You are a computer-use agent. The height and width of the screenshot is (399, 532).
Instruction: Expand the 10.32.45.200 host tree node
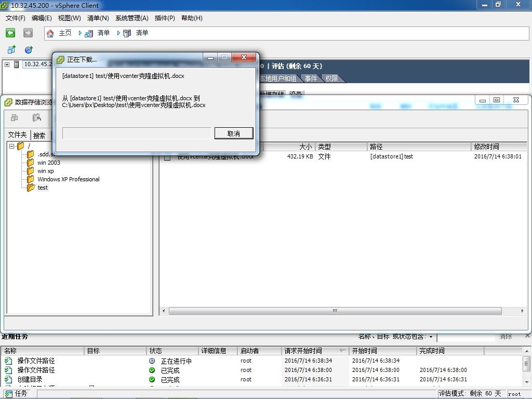(x=7, y=64)
